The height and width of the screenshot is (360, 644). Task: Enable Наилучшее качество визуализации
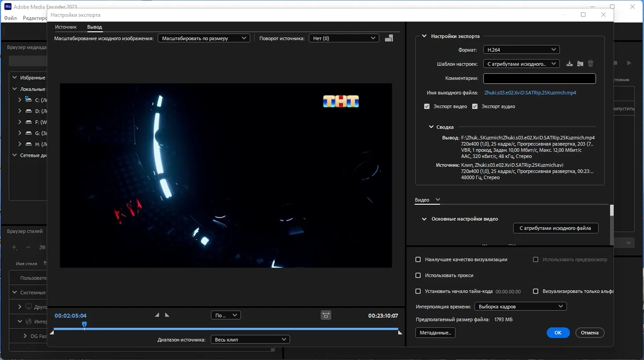(418, 260)
